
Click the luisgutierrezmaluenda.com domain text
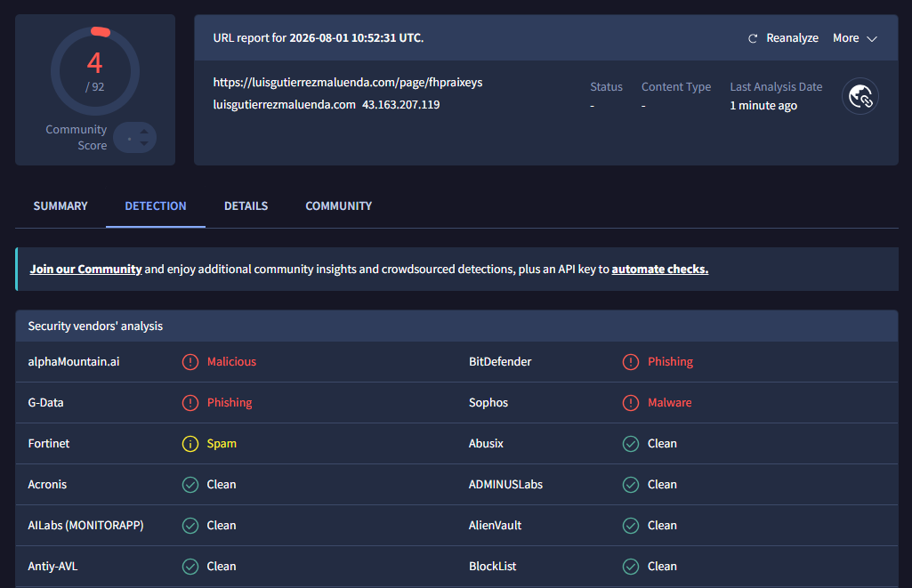(284, 105)
